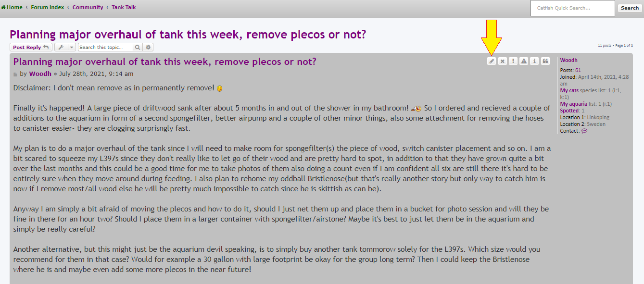
Task: Open Forum index breadcrumb link
Action: coord(48,7)
